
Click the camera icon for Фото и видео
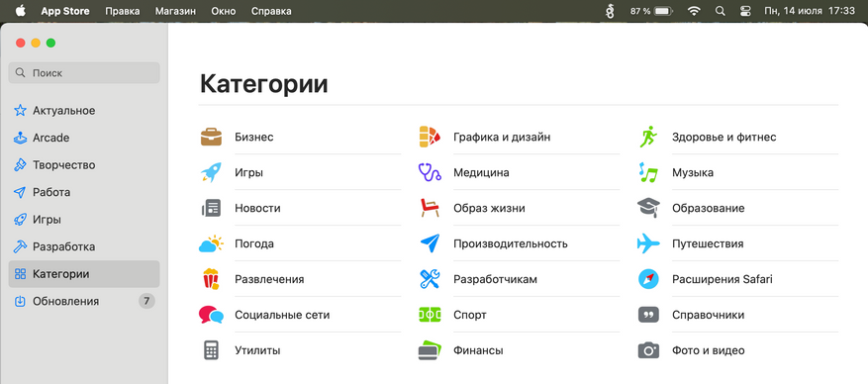[x=648, y=350]
